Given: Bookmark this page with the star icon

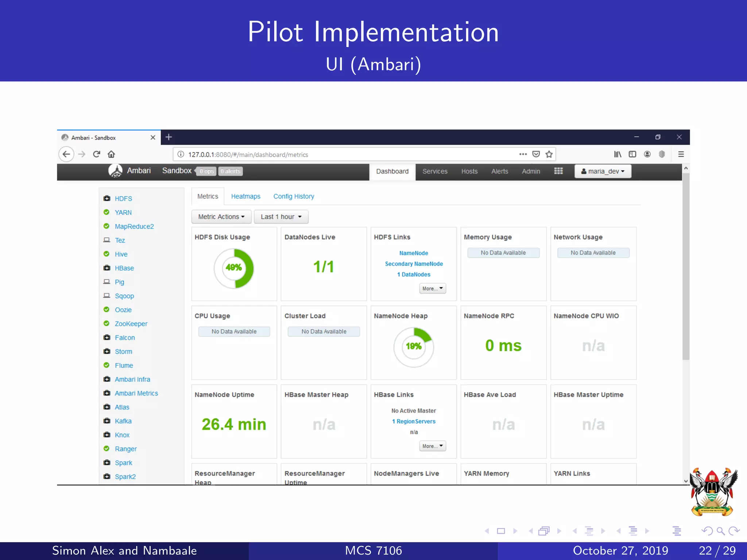Looking at the screenshot, I should 549,154.
